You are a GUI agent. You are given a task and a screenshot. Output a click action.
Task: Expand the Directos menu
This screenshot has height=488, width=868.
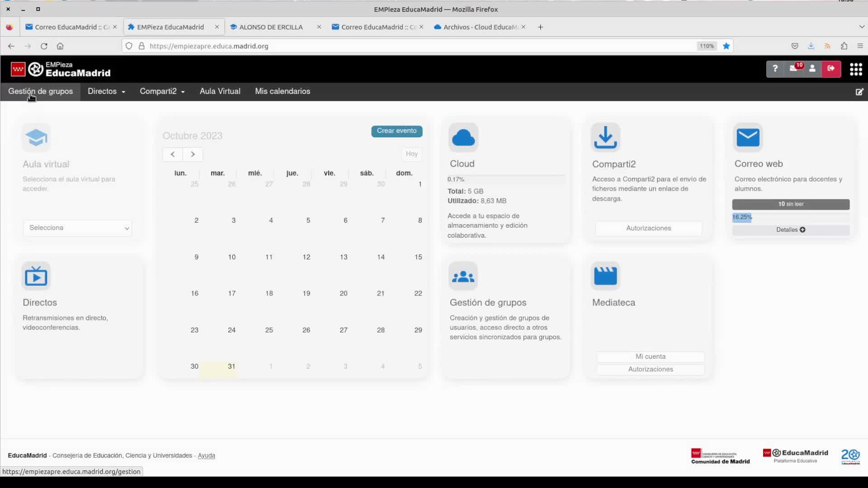point(106,91)
